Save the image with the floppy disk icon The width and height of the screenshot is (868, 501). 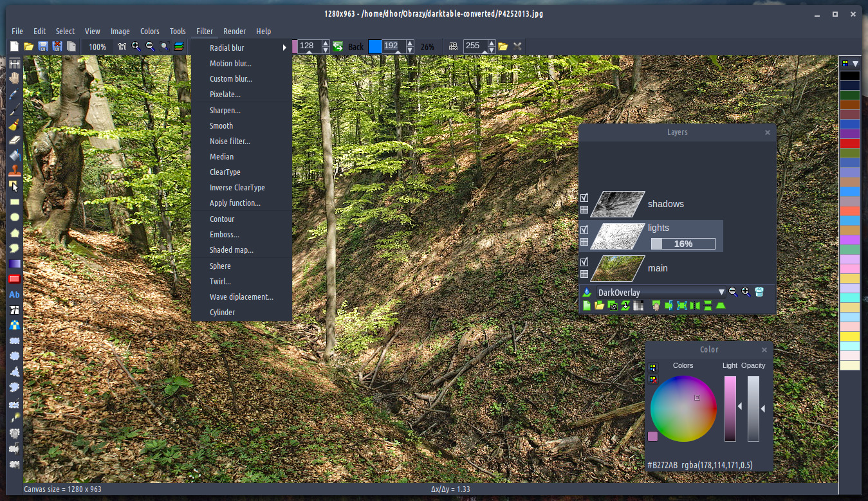[x=43, y=46]
